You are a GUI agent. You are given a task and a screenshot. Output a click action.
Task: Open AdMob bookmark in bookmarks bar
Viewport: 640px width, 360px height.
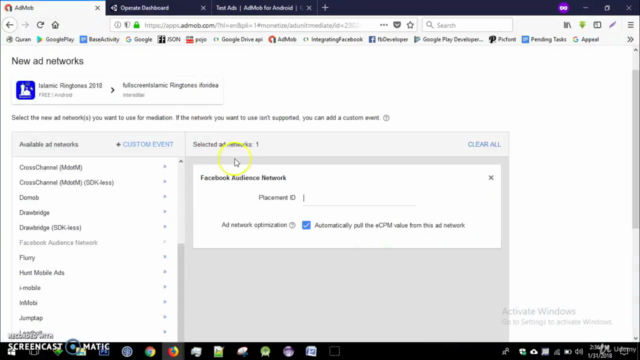[x=282, y=40]
